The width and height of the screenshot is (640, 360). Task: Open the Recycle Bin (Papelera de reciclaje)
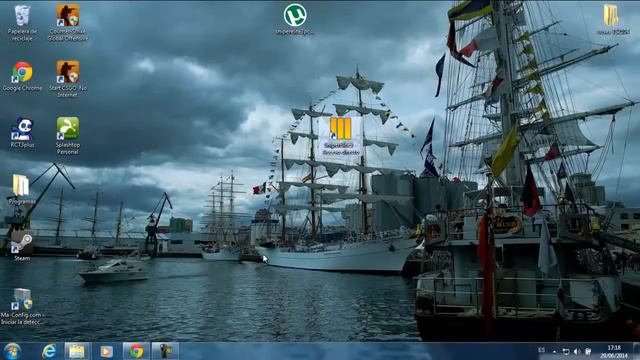click(x=22, y=22)
